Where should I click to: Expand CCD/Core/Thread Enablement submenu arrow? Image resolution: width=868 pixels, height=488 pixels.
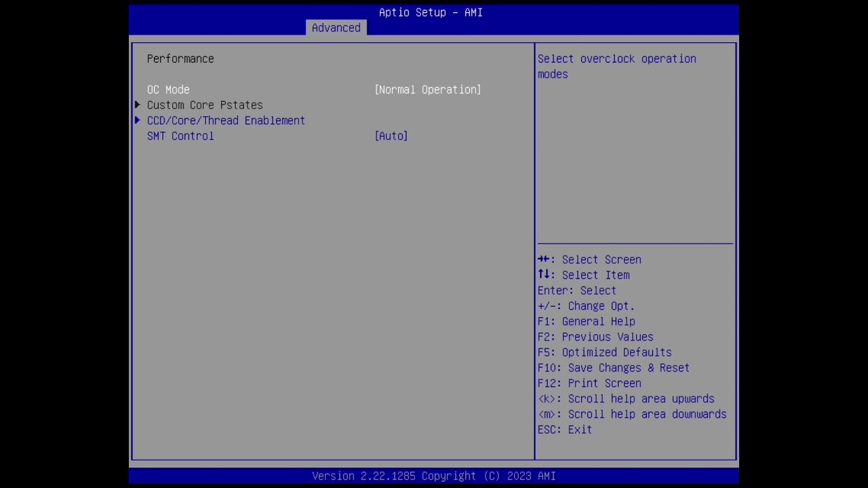[x=138, y=121]
